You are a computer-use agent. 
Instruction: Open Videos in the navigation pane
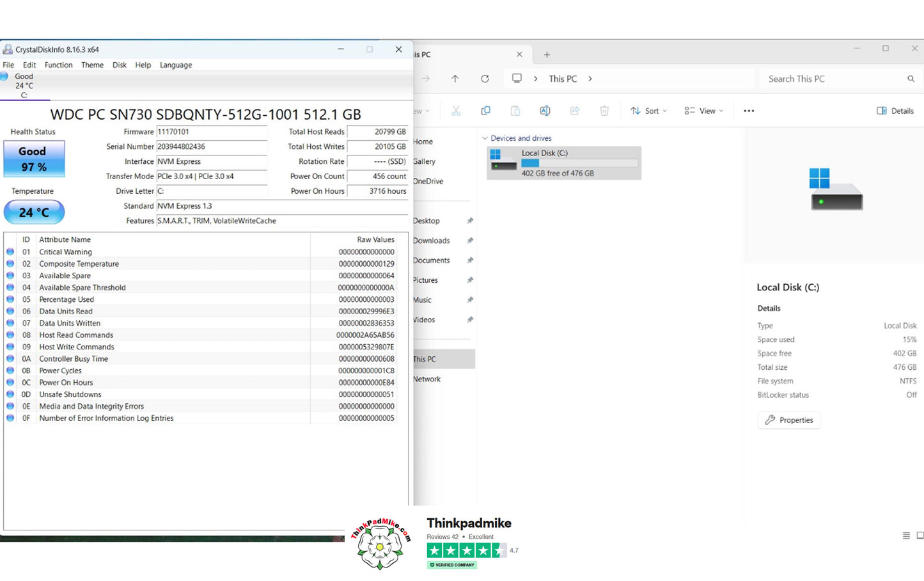coord(424,320)
